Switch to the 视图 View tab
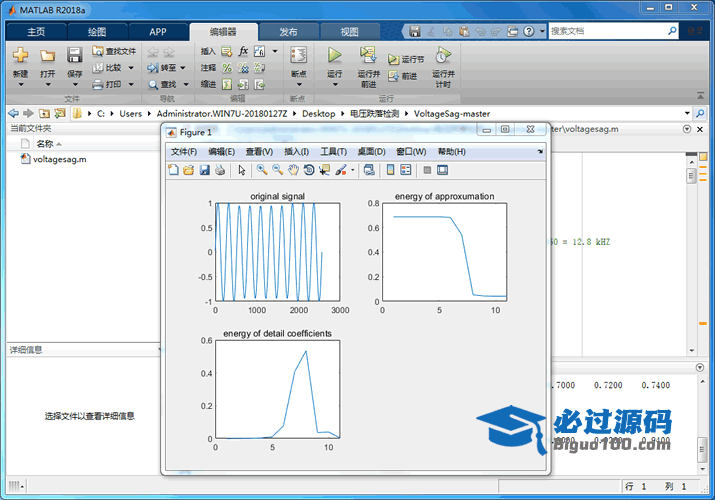 349,32
